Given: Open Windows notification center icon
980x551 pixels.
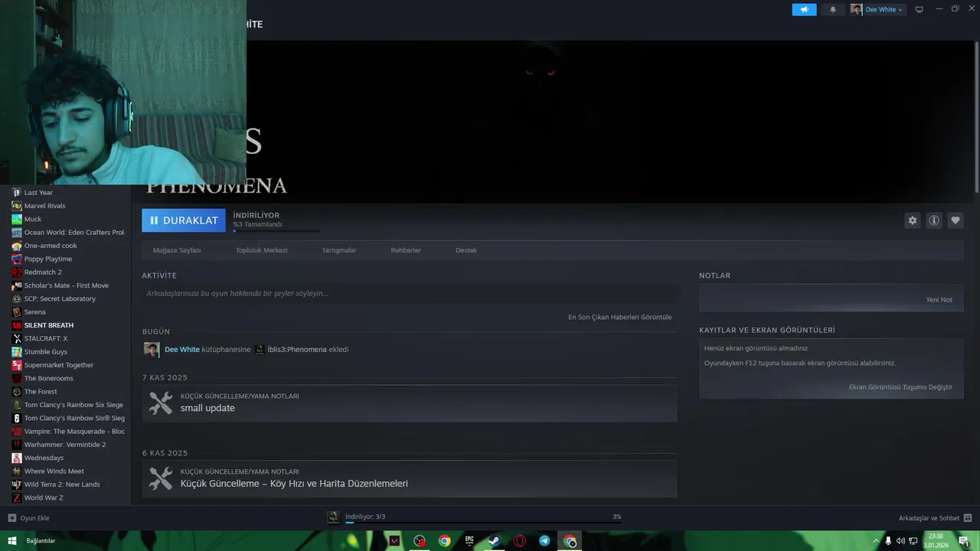Looking at the screenshot, I should point(964,541).
